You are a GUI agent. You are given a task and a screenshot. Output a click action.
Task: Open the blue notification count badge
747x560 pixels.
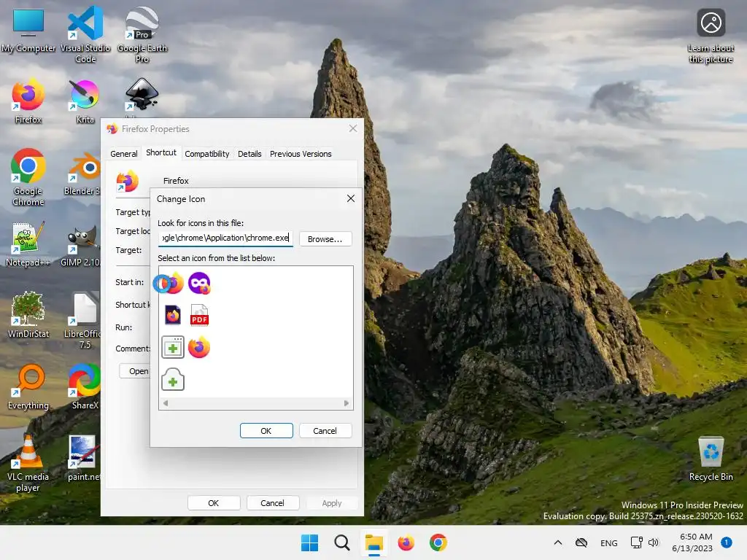pyautogui.click(x=726, y=542)
